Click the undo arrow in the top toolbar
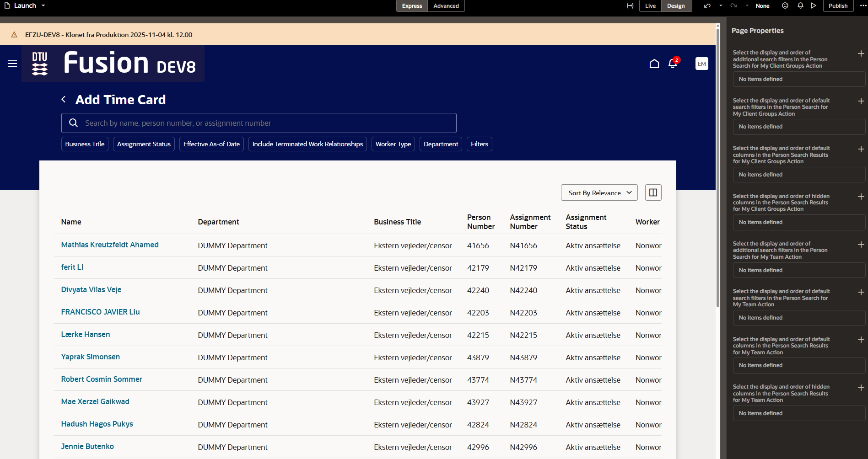The height and width of the screenshot is (459, 868). click(707, 5)
